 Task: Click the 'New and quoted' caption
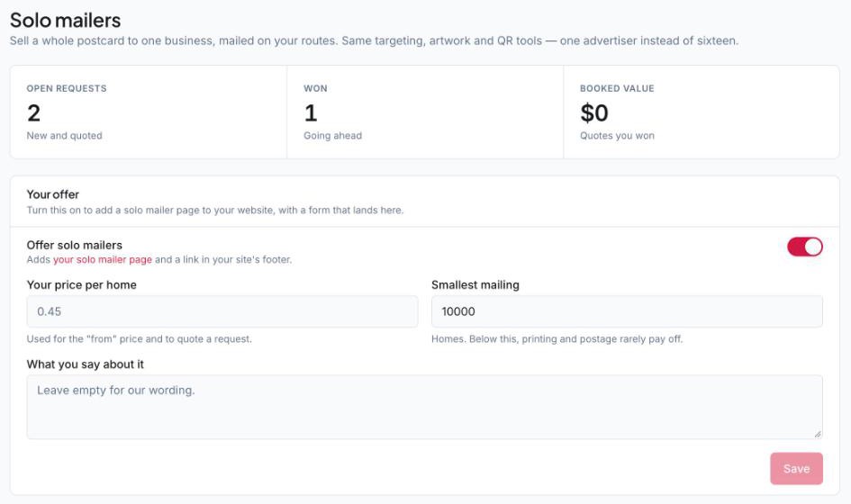[x=65, y=136]
